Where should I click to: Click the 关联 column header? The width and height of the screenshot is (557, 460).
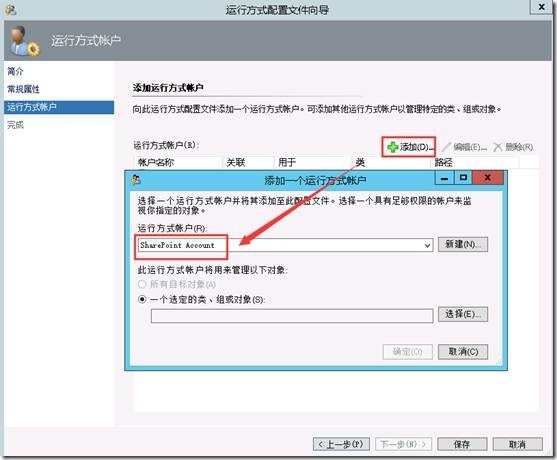coord(249,163)
